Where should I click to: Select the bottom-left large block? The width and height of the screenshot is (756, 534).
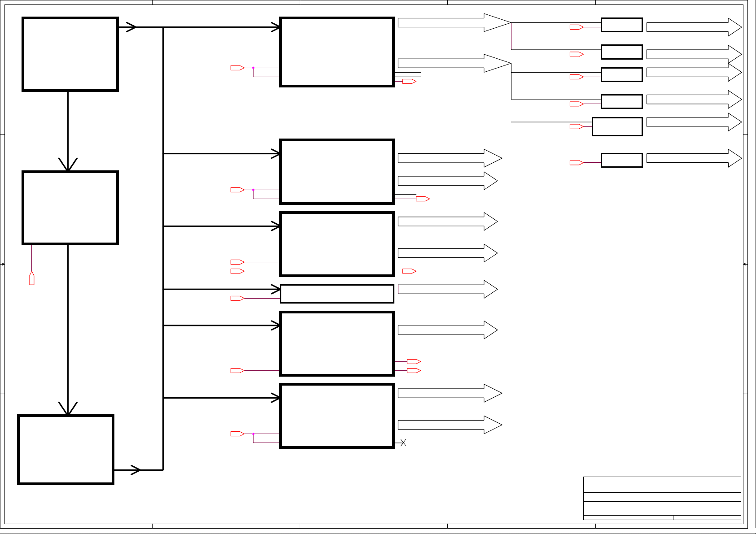pos(66,450)
